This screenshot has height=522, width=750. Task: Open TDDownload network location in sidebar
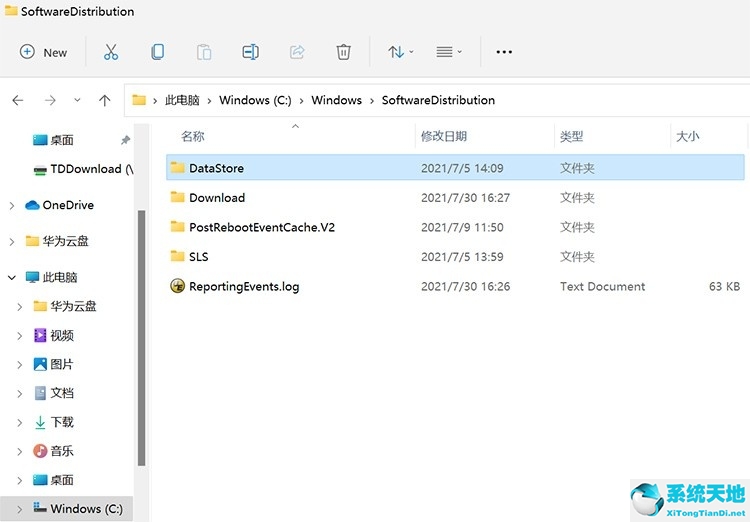83,169
